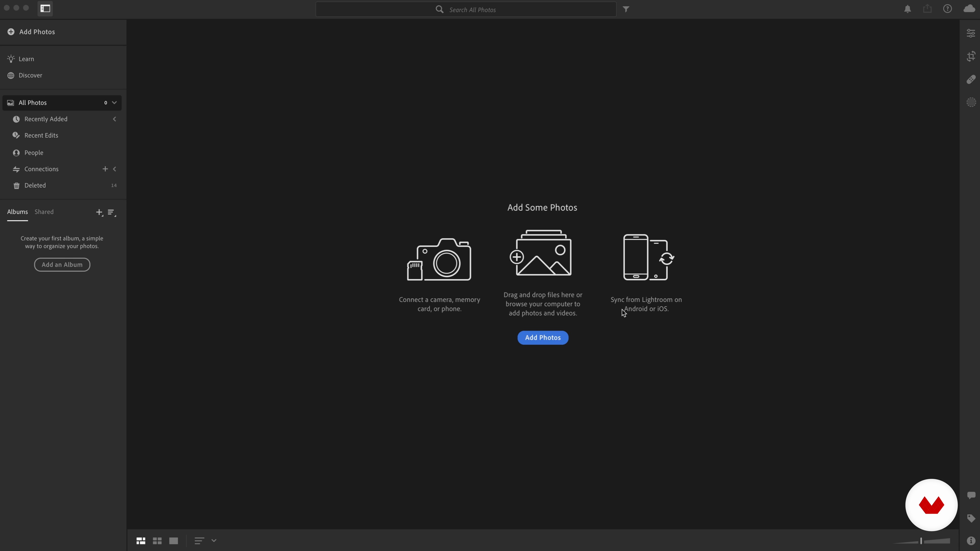Toggle the filter funnel icon
The height and width of the screenshot is (551, 980).
tap(626, 9)
